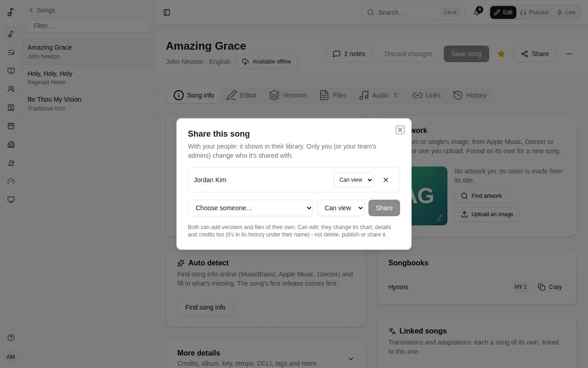Toggle the left sidebar panel
The image size is (588, 368).
[167, 12]
